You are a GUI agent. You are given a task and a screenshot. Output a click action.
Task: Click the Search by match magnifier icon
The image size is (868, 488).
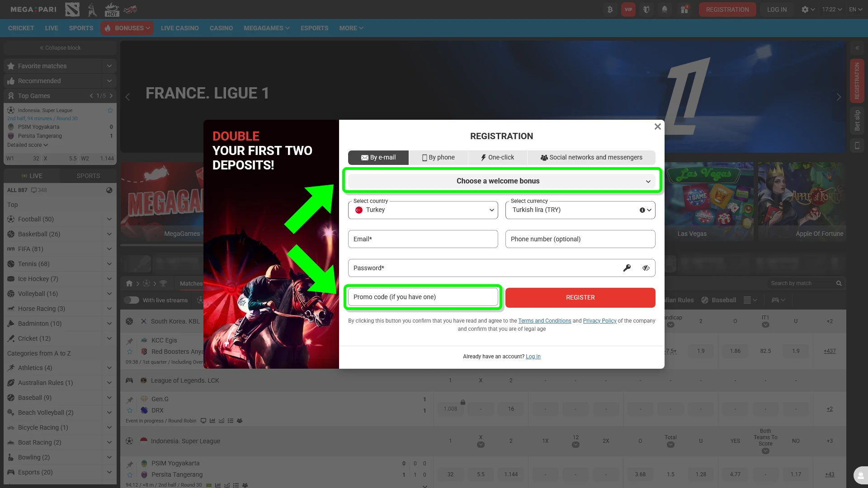[x=839, y=283]
